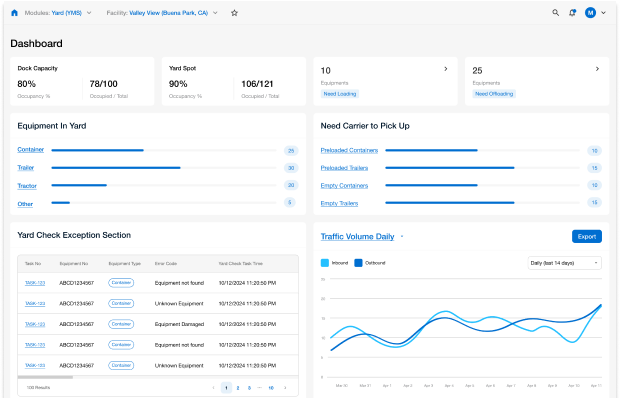This screenshot has height=399, width=620.
Task: Click the table horizontal scrollbar
Action: point(45,377)
